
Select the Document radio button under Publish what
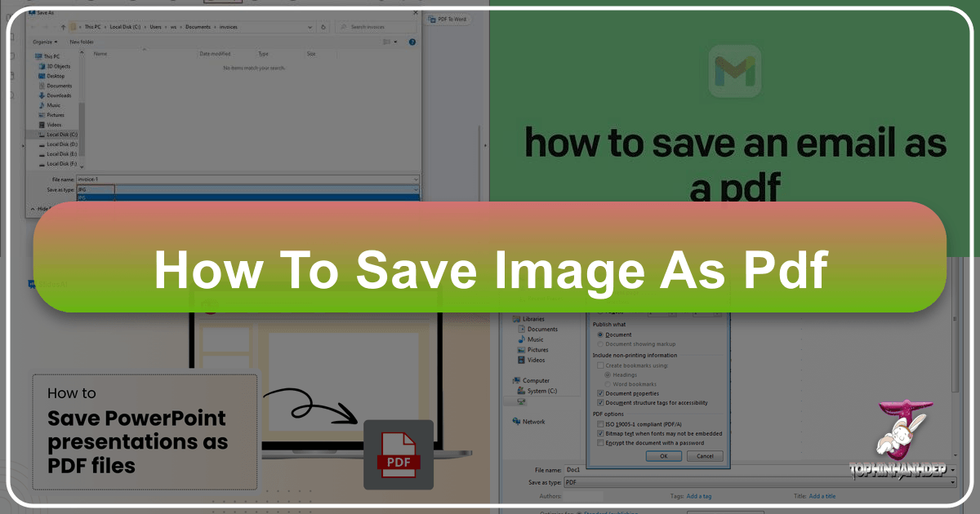coord(600,335)
